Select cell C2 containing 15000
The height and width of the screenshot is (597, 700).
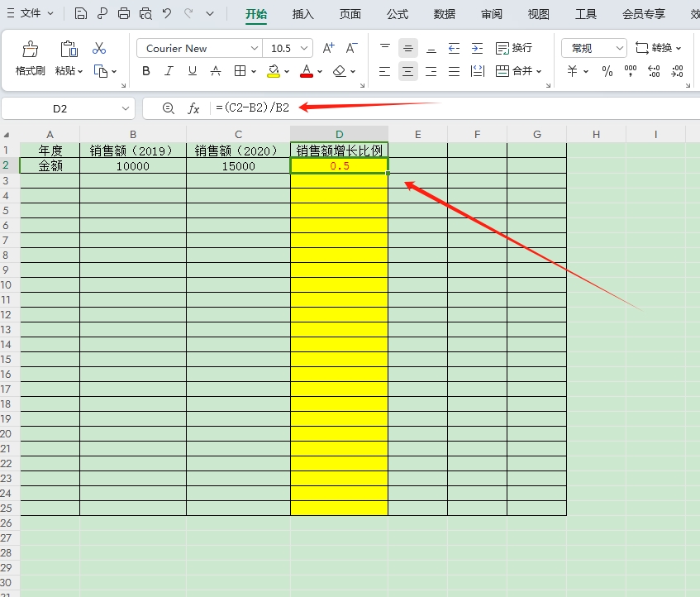coord(238,166)
